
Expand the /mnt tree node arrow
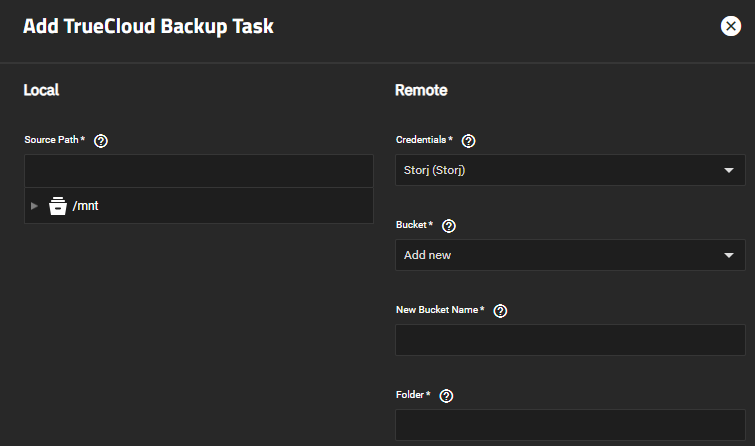(35, 206)
